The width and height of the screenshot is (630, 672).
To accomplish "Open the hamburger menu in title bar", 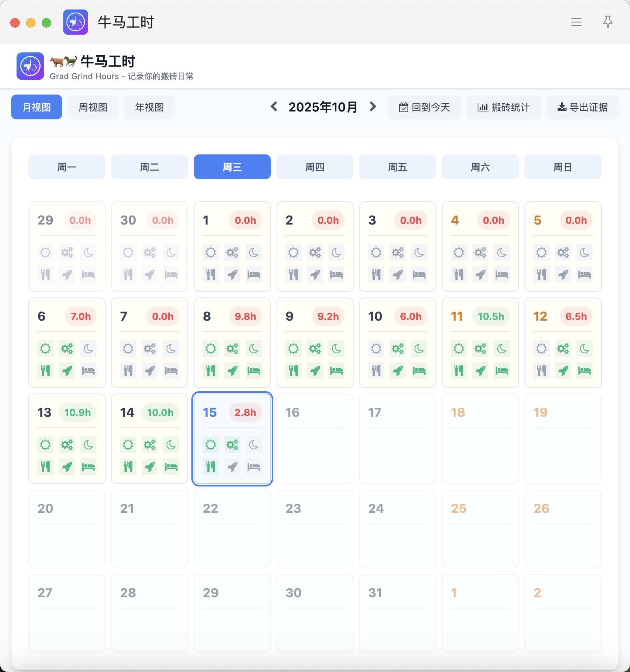I will [576, 22].
